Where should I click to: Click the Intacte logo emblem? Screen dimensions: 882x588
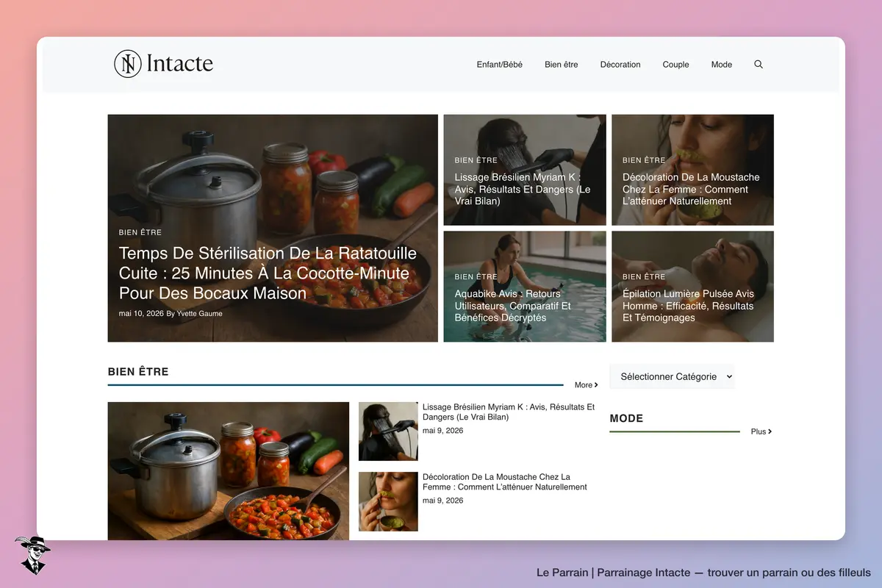tap(128, 64)
